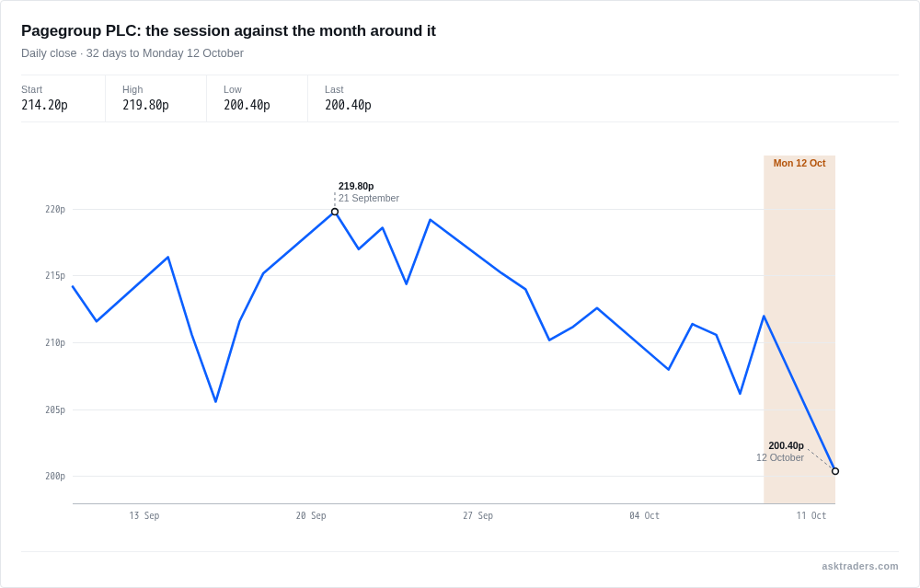Click the Pagegroup PLC chart title
Image resolution: width=920 pixels, height=588 pixels.
tap(228, 30)
